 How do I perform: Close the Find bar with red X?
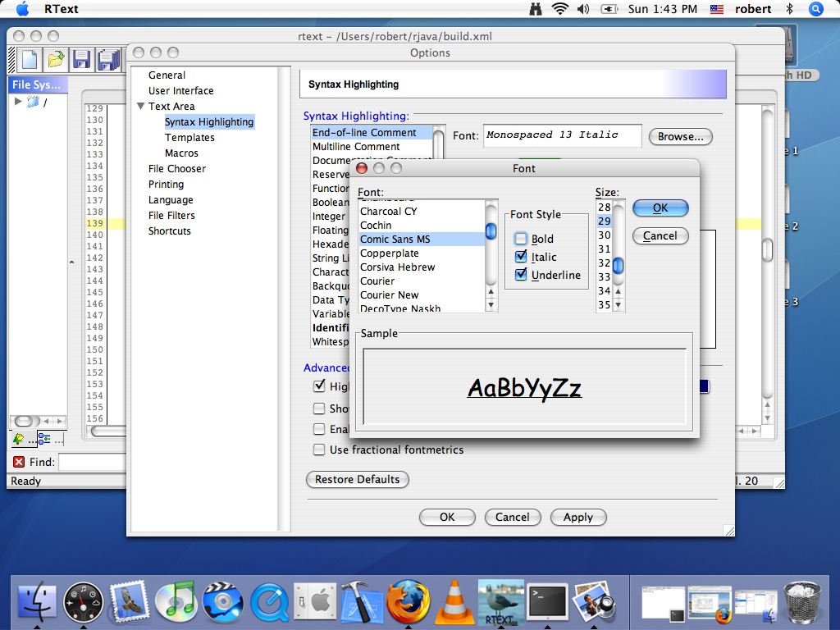click(19, 462)
